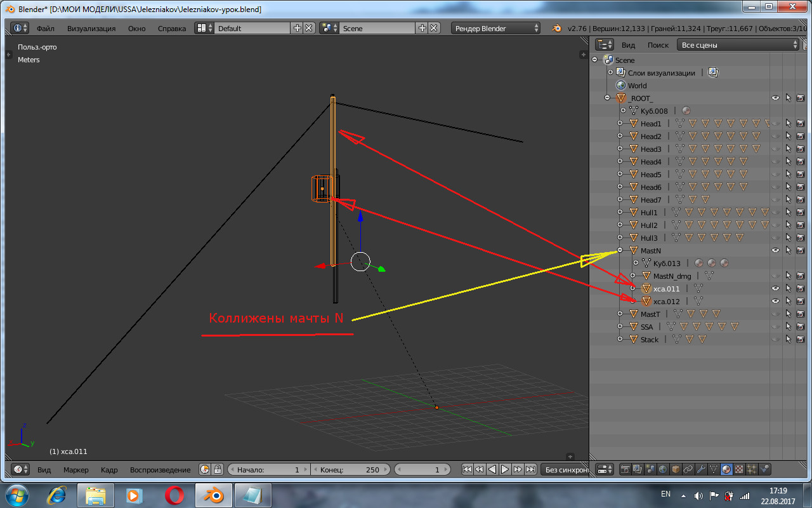
Task: Click the wrench Modifiers tab in properties
Action: [x=701, y=469]
